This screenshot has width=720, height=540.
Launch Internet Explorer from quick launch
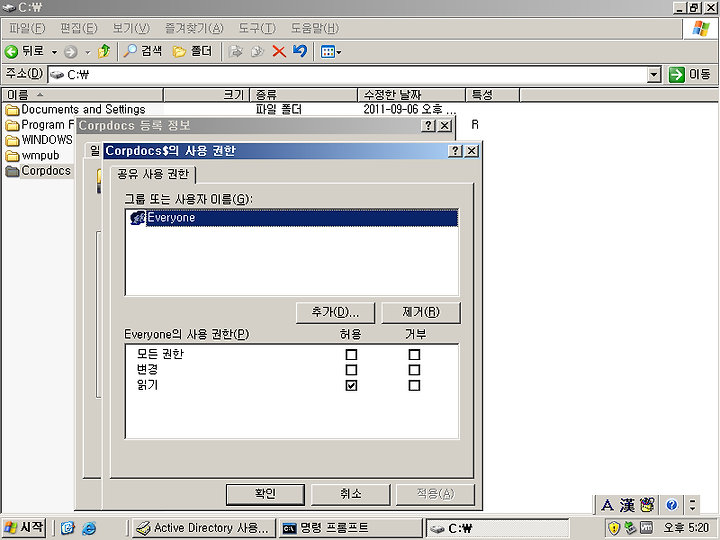(89, 528)
